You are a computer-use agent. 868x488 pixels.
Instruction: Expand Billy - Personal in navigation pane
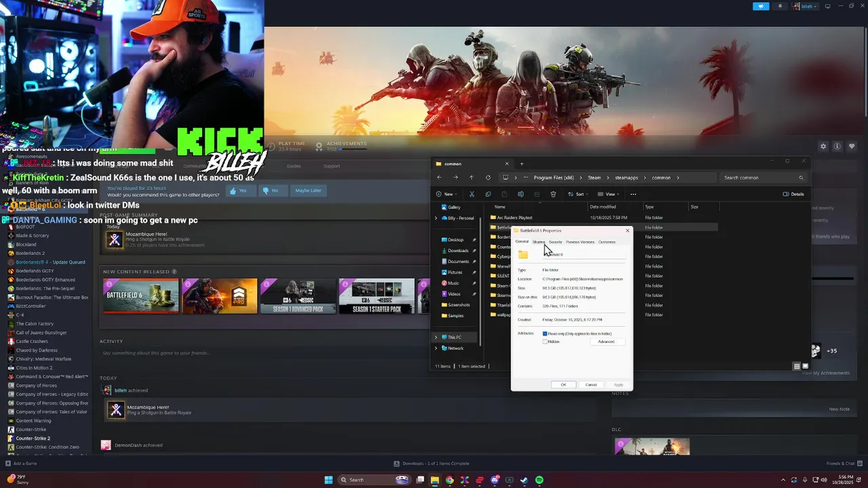coord(436,218)
